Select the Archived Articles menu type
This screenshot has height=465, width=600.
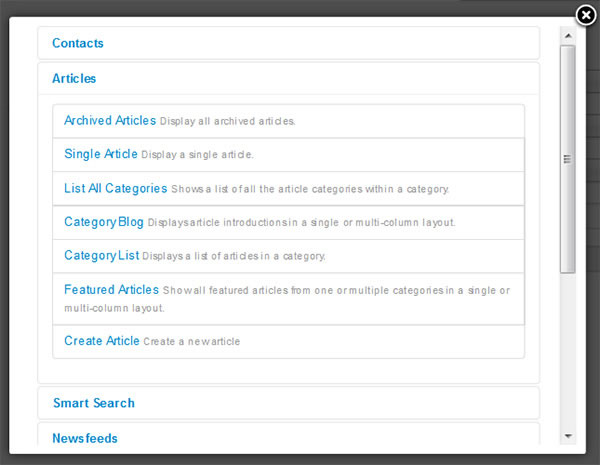coord(110,120)
